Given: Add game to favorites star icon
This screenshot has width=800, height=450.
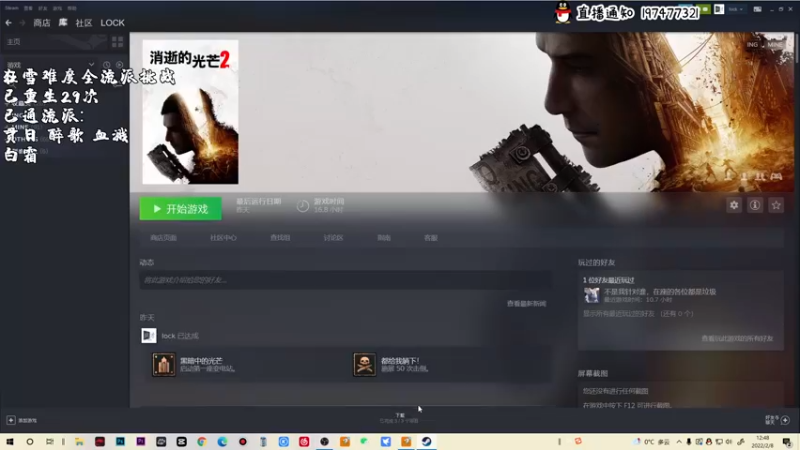Looking at the screenshot, I should point(776,205).
